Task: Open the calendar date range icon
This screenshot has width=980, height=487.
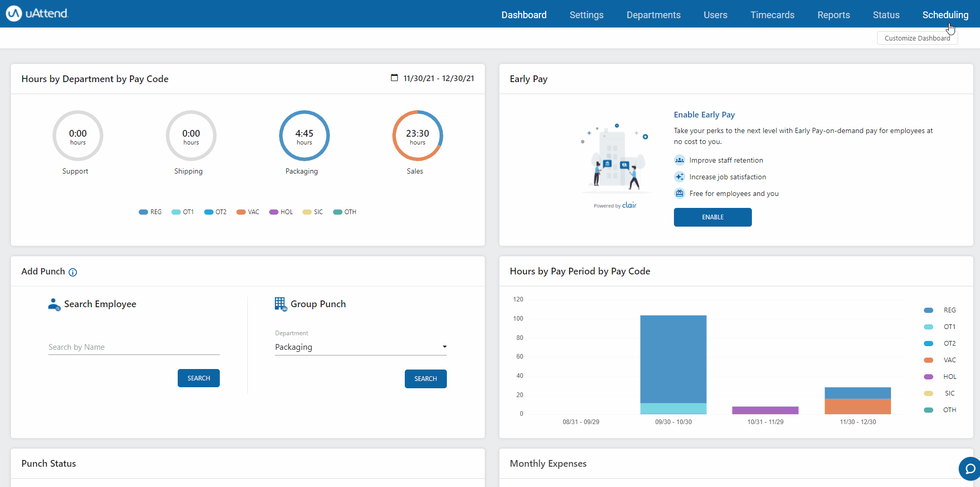Action: [x=394, y=78]
